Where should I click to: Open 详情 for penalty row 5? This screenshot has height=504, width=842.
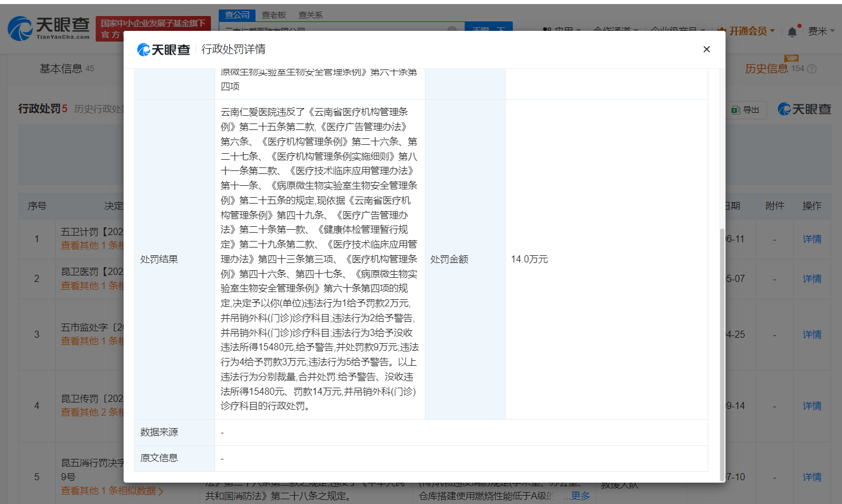[x=812, y=477]
